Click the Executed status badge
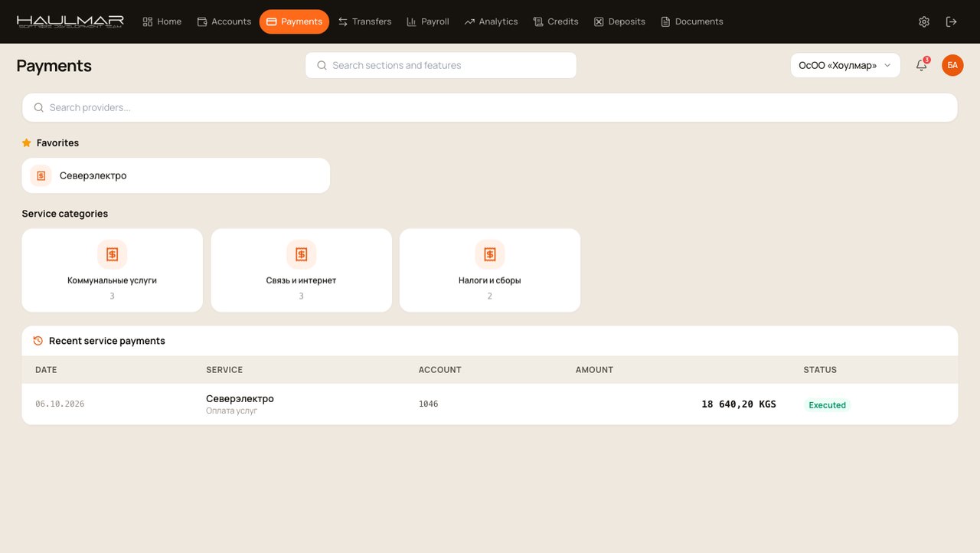Screen dimensions: 980x553 coord(827,405)
